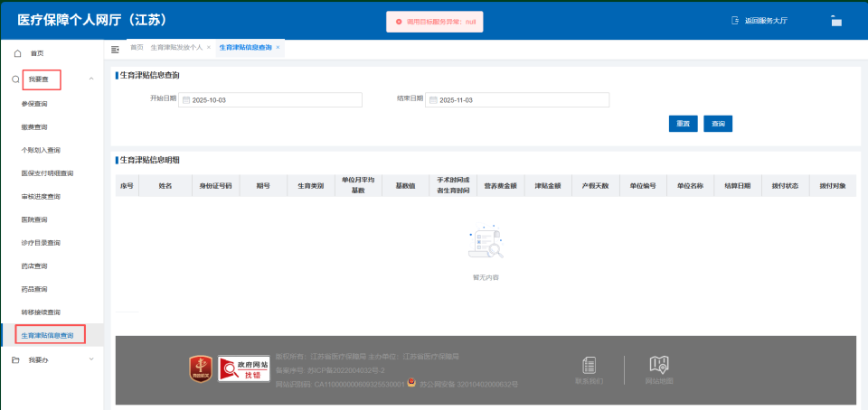Click the 结束日期 input showing 2025-11-03
The height and width of the screenshot is (410, 868).
pos(517,100)
